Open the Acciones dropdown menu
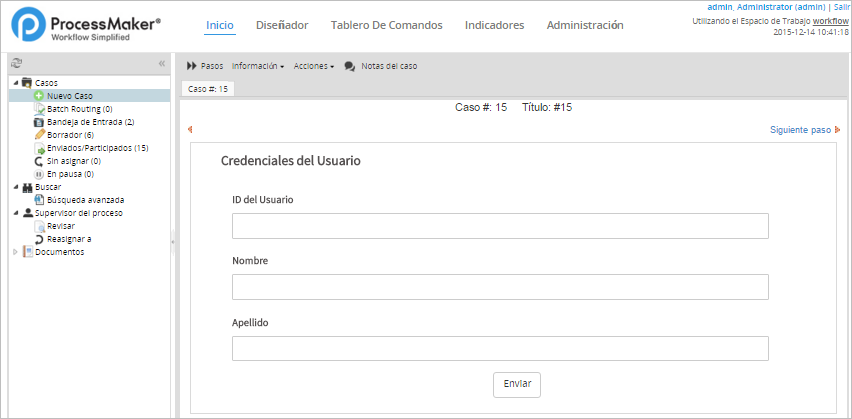The height and width of the screenshot is (419, 852). [x=314, y=66]
